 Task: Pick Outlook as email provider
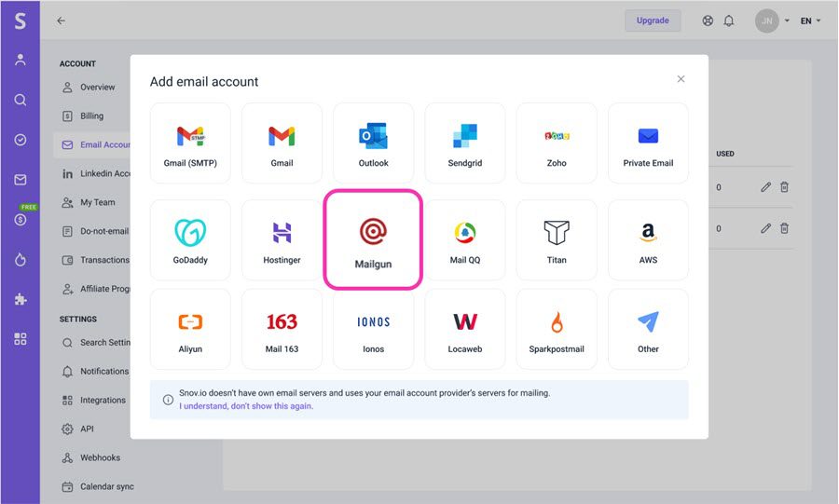click(373, 143)
